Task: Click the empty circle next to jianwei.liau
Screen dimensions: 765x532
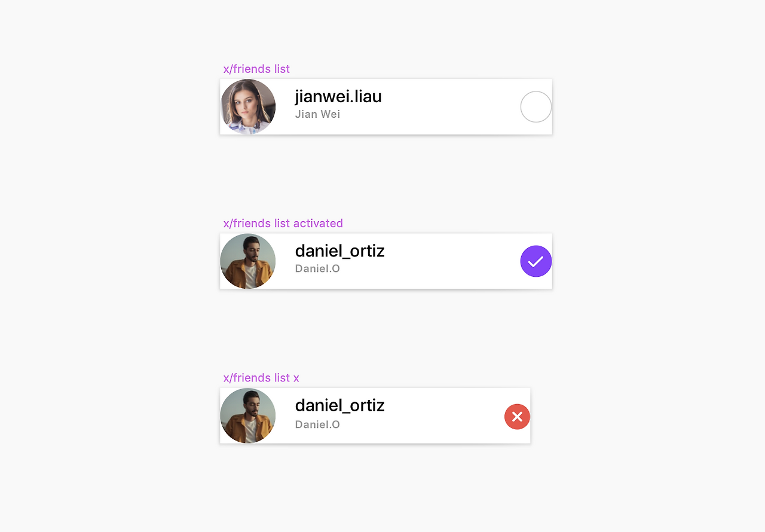Action: point(535,106)
